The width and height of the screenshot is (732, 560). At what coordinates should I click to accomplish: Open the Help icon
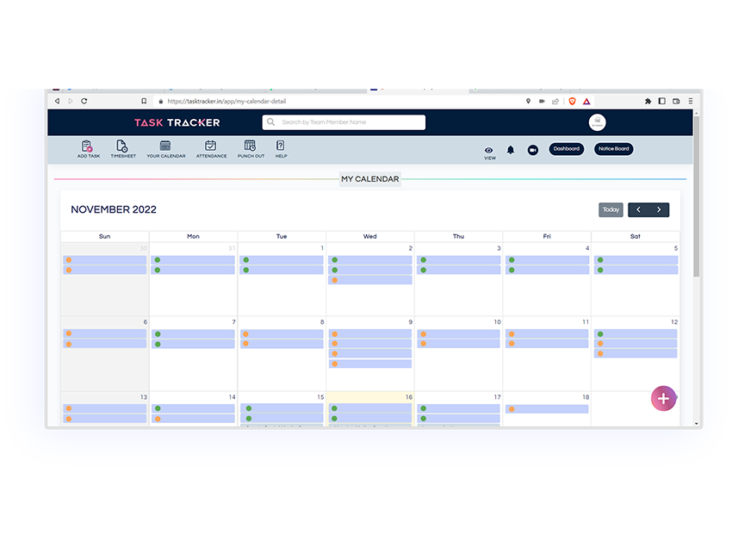point(280,148)
